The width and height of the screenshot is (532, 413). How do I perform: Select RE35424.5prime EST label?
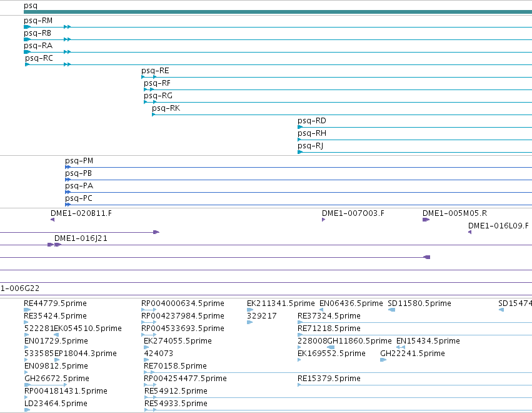55,316
